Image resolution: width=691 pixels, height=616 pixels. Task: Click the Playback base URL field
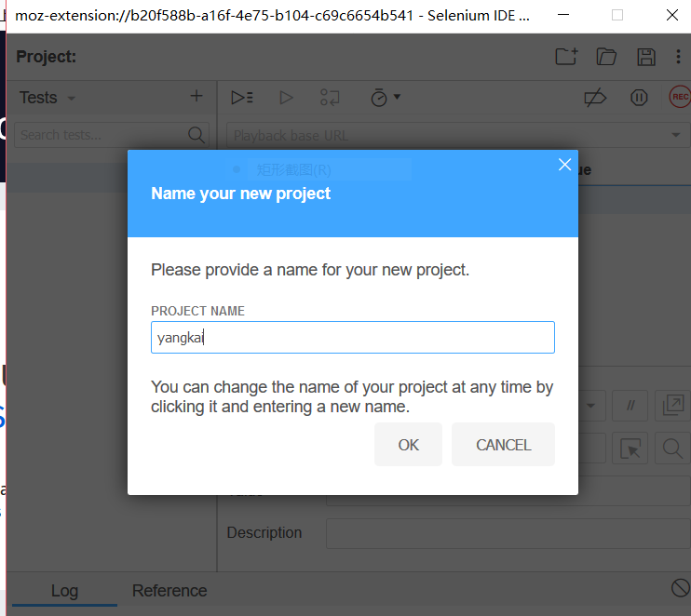(458, 135)
